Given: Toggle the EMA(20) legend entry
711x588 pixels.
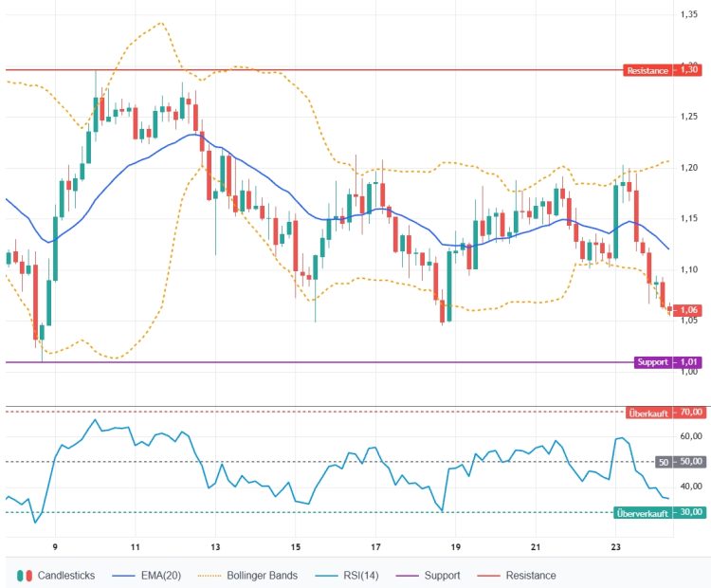Looking at the screenshot, I should 146,576.
